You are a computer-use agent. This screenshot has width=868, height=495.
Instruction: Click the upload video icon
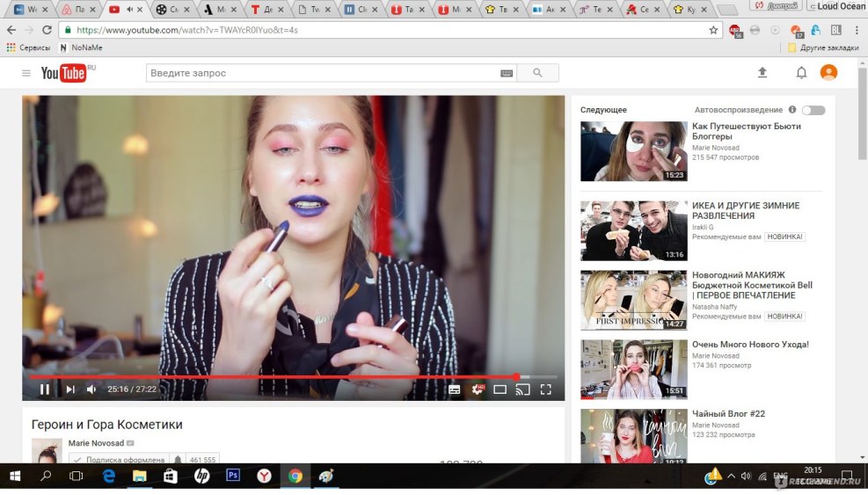coord(762,73)
